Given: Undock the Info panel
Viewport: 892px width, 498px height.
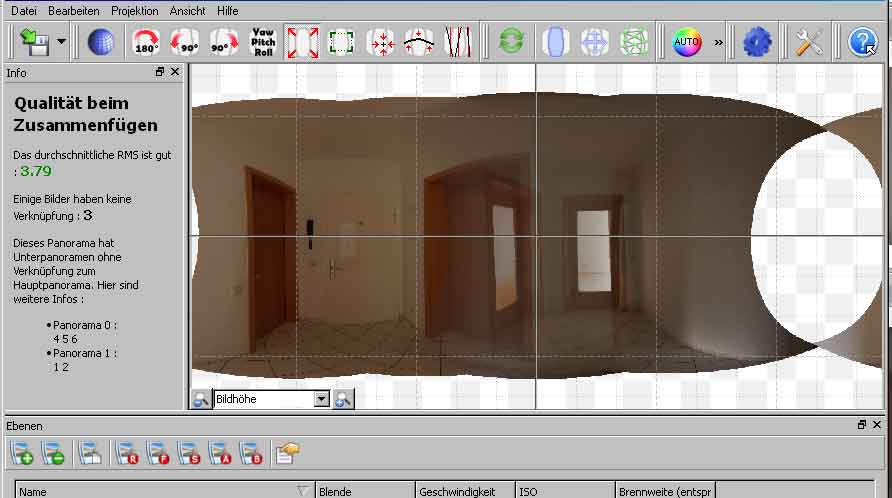Looking at the screenshot, I should 160,72.
